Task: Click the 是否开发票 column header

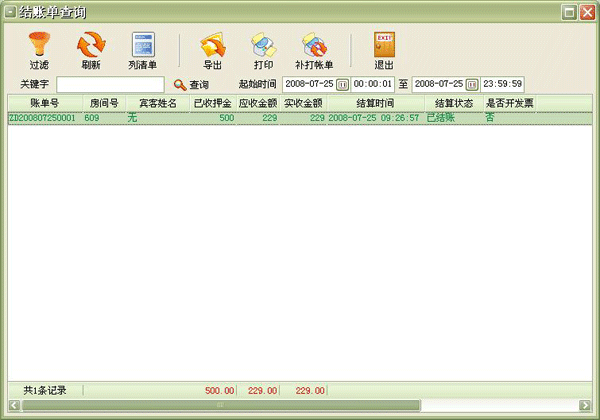Action: pos(509,103)
